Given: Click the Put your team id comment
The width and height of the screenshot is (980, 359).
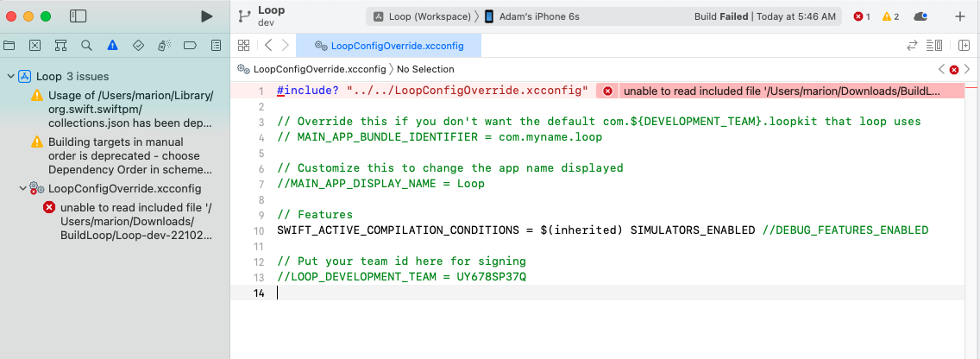Looking at the screenshot, I should point(401,261).
